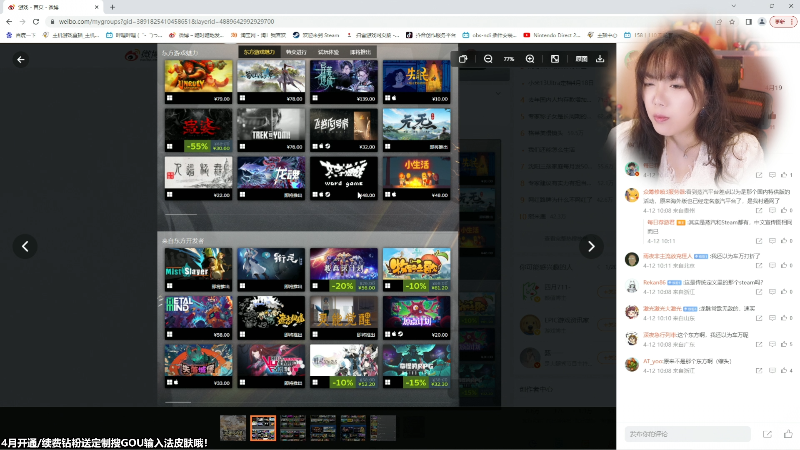Open a new browser tab
This screenshot has height=450, width=800.
pyautogui.click(x=112, y=7)
